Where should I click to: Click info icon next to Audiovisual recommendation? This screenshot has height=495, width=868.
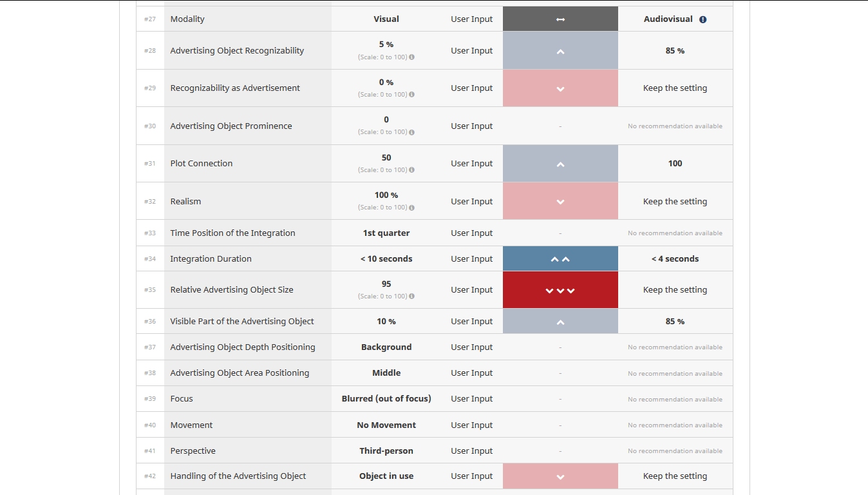point(703,19)
